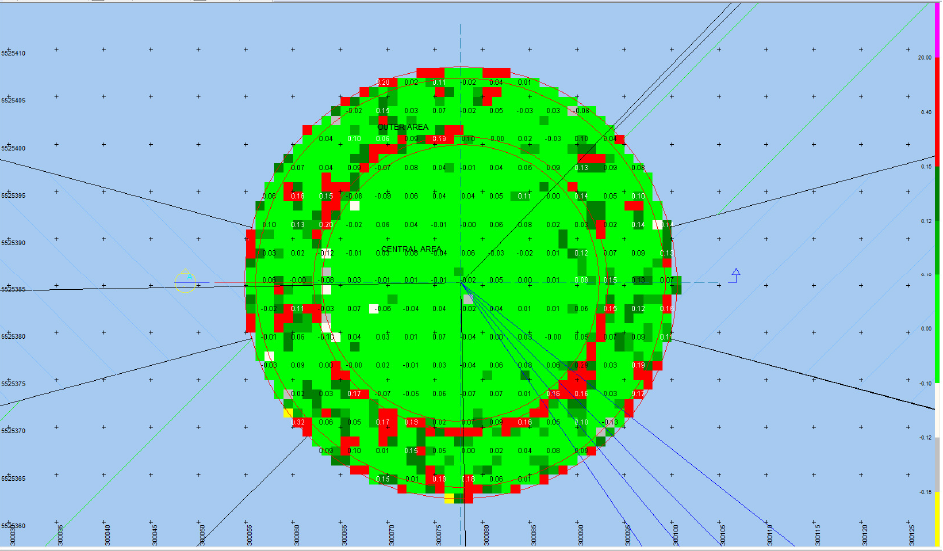Click the 5525410 northing axis label
Viewport: 943px width, 551px height.
14,53
